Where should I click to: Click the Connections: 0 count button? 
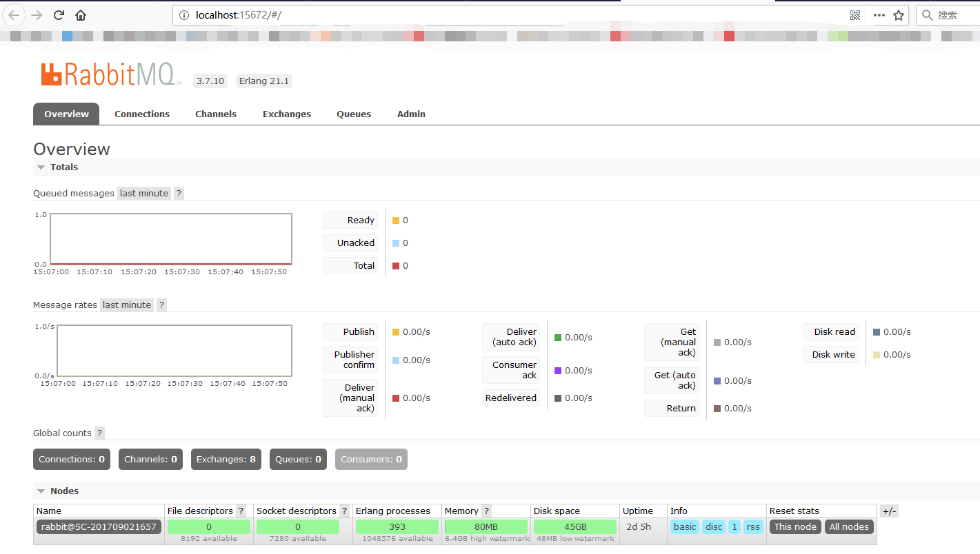(72, 460)
